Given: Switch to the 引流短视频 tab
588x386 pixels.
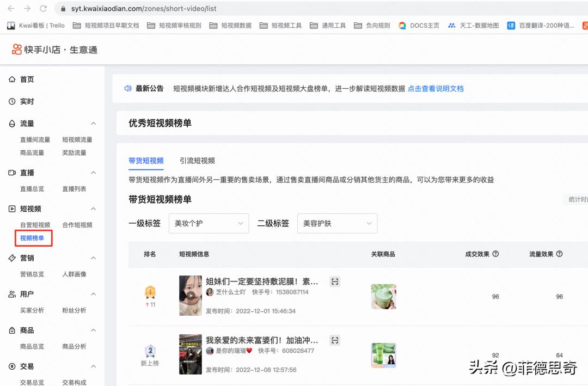Looking at the screenshot, I should click(x=197, y=161).
